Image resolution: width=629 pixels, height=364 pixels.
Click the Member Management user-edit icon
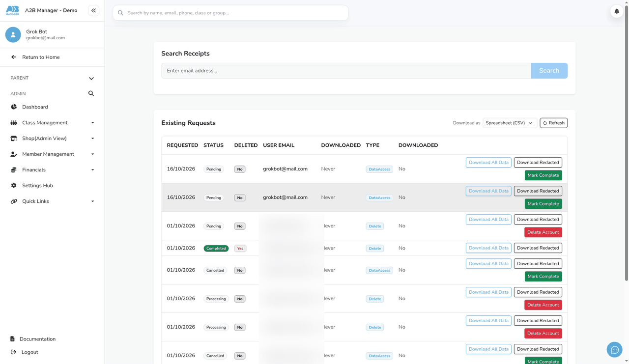click(x=14, y=154)
